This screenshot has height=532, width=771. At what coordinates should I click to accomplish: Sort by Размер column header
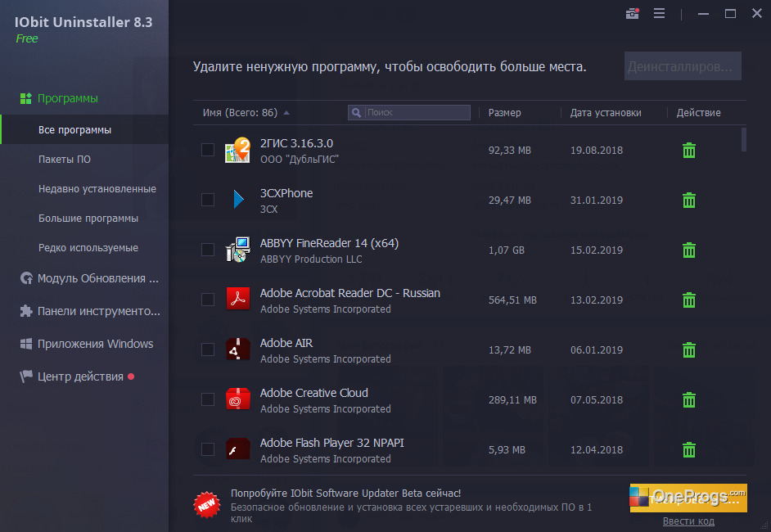(x=504, y=113)
